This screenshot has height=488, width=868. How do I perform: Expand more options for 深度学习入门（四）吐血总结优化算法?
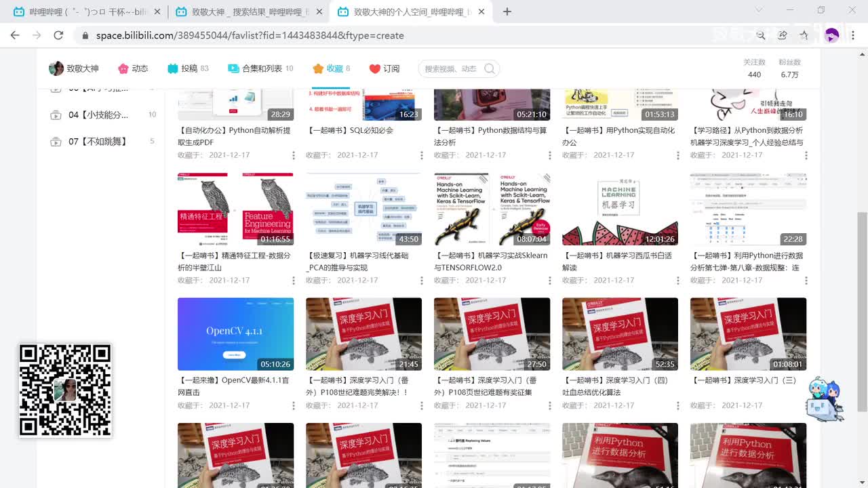(x=678, y=406)
